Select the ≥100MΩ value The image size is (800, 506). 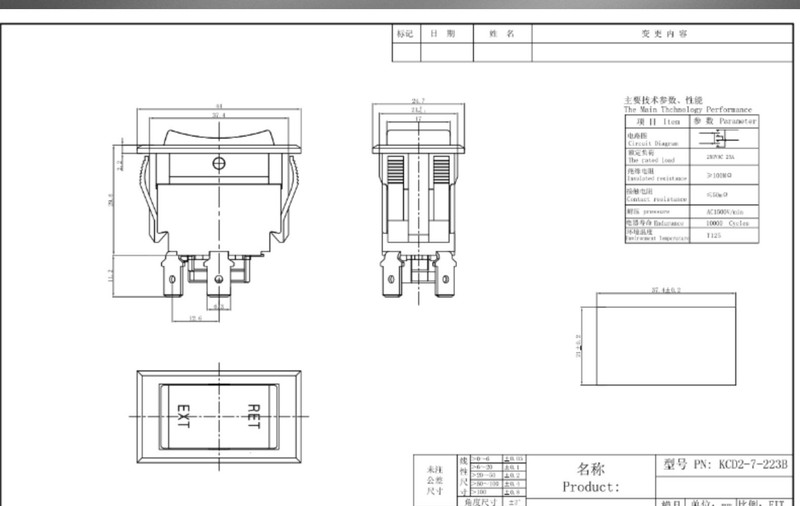(x=719, y=175)
